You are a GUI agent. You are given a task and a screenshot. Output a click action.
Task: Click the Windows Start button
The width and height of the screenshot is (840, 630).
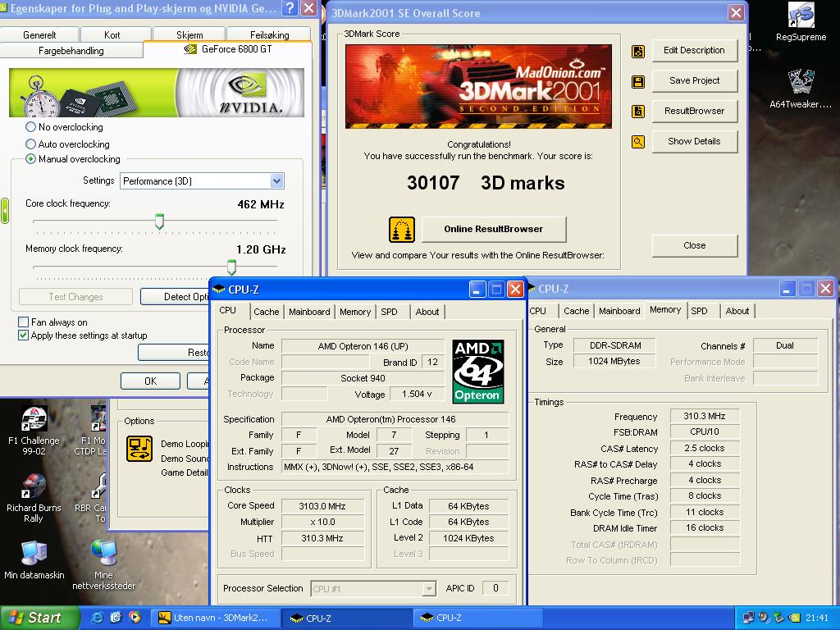39,618
